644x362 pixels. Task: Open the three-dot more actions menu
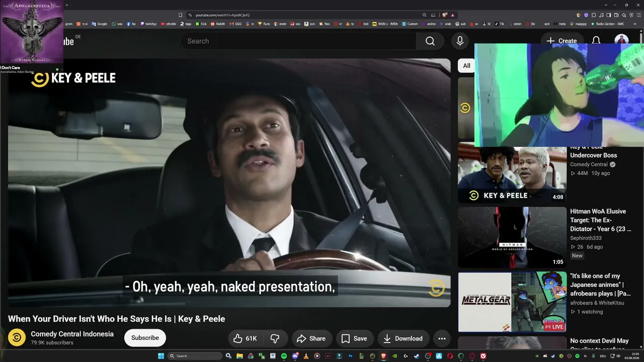tap(442, 338)
